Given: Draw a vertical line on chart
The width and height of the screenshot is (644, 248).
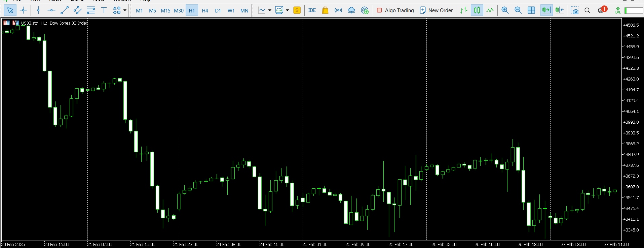Looking at the screenshot, I should [x=38, y=10].
